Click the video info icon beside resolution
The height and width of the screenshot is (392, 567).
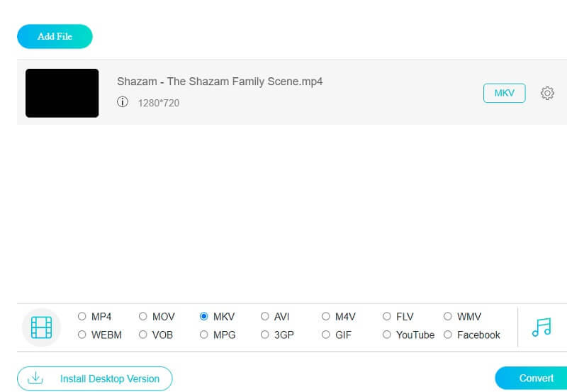tap(123, 103)
